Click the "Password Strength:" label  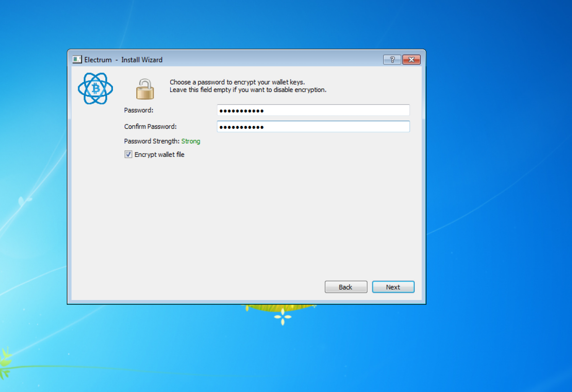click(x=152, y=141)
